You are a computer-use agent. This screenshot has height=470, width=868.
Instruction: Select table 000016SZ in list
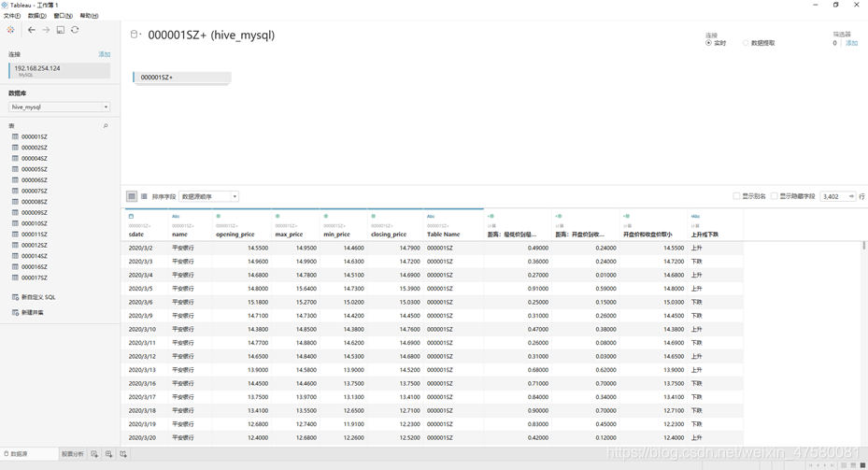coord(35,267)
